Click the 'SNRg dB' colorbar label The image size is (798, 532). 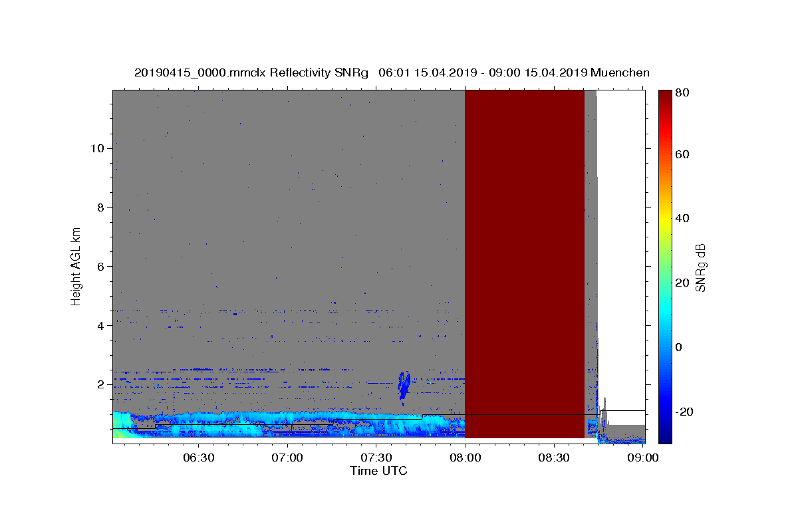pos(700,267)
